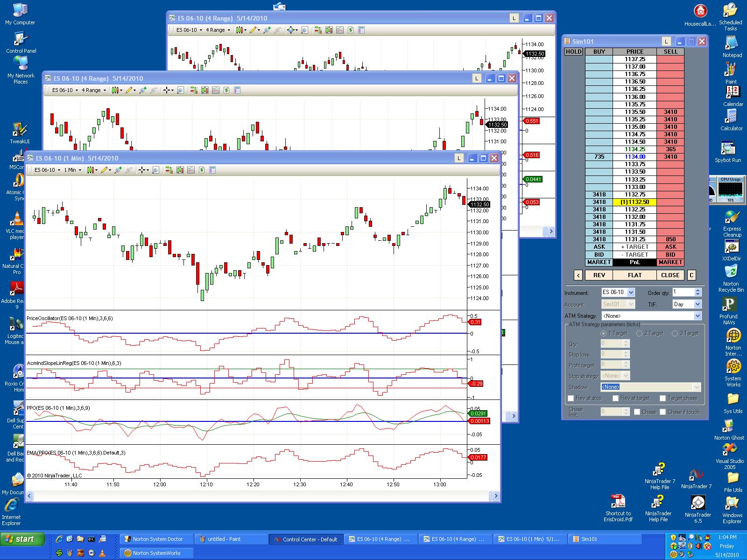This screenshot has width=747, height=560.
Task: Open 1 Min interval selector dropdown
Action: pyautogui.click(x=72, y=170)
